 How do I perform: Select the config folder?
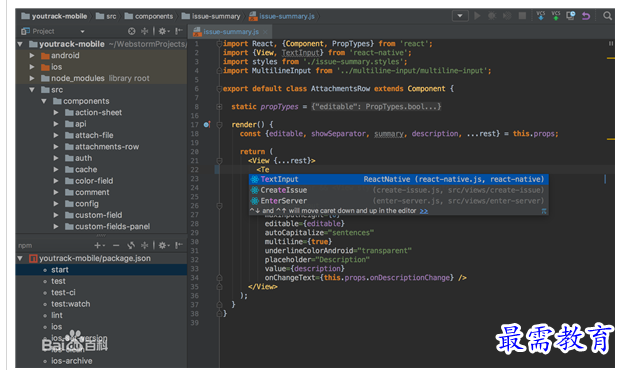click(82, 204)
